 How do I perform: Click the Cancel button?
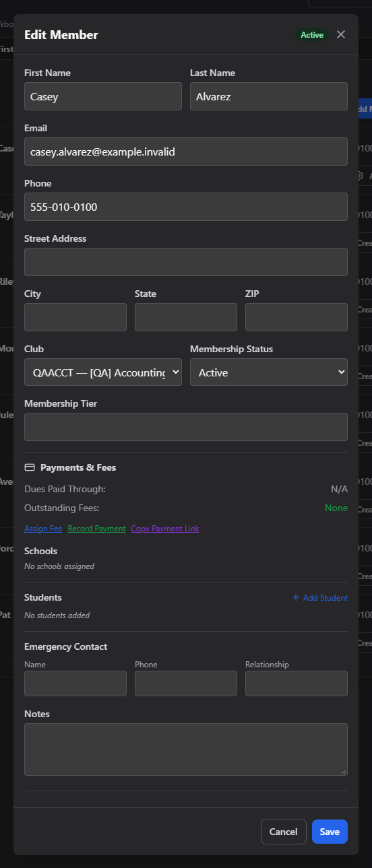(x=284, y=832)
